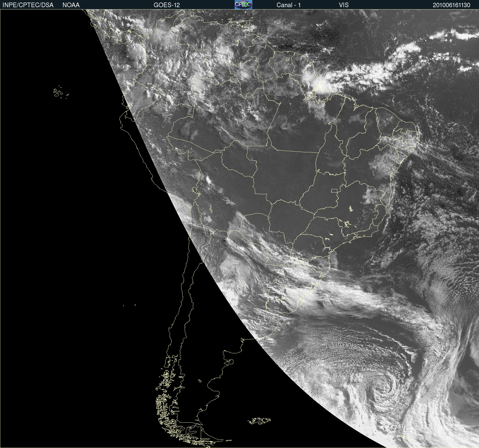Select the Canal - 1 label
The width and height of the screenshot is (479, 448).
pos(289,5)
